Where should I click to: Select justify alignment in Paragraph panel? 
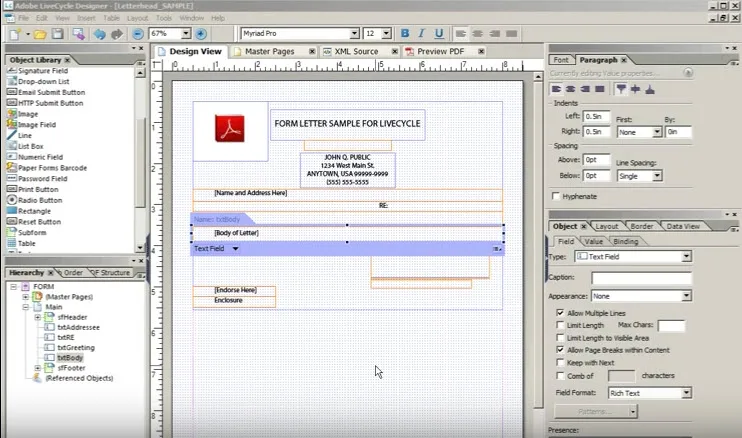click(600, 89)
